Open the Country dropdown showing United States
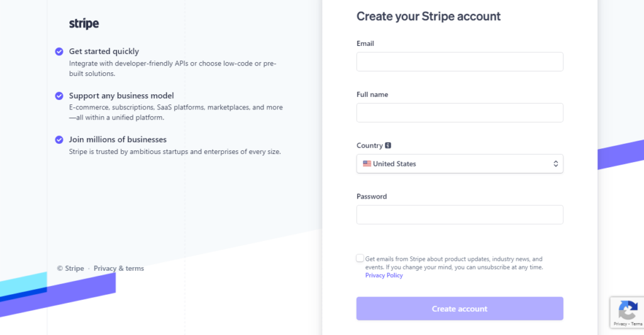Viewport: 644px width, 335px height. [x=460, y=164]
